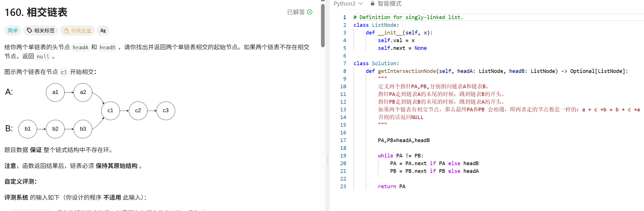Click the 'PB = PB.next if PB else headA' line
The height and width of the screenshot is (211, 644).
pos(434,171)
